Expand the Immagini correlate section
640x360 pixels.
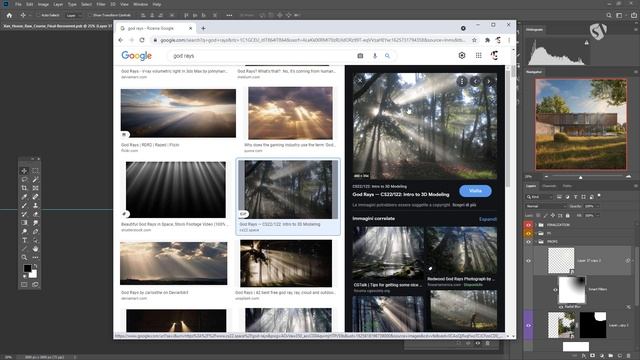488,219
